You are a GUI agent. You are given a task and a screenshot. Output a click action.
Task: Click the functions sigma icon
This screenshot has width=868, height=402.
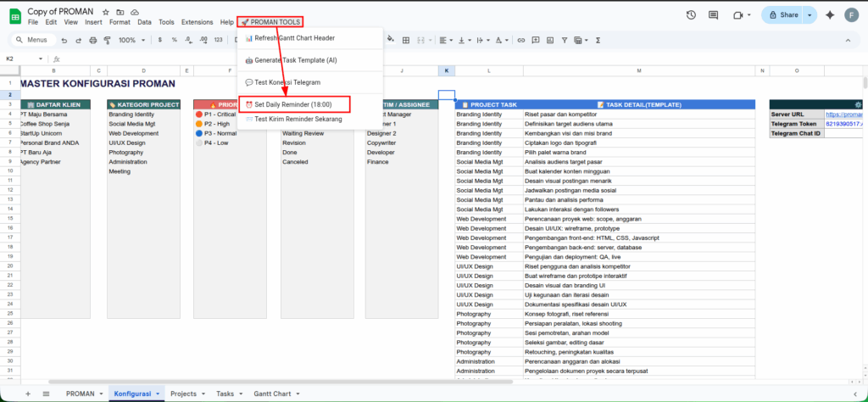click(x=596, y=40)
